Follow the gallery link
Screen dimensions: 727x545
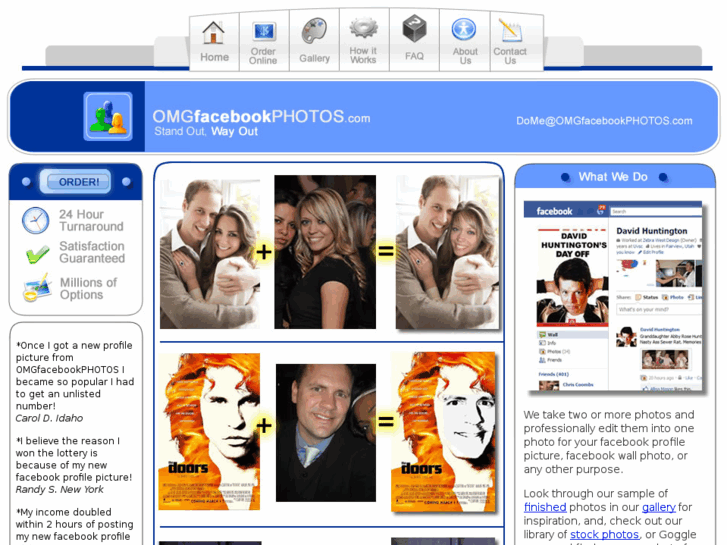658,507
